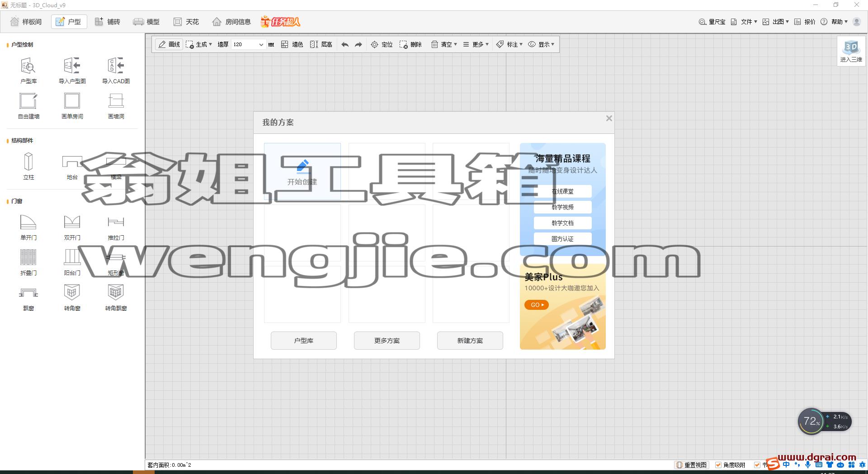Image resolution: width=868 pixels, height=474 pixels.
Task: Click the 任务超人 promo badge
Action: tap(280, 21)
